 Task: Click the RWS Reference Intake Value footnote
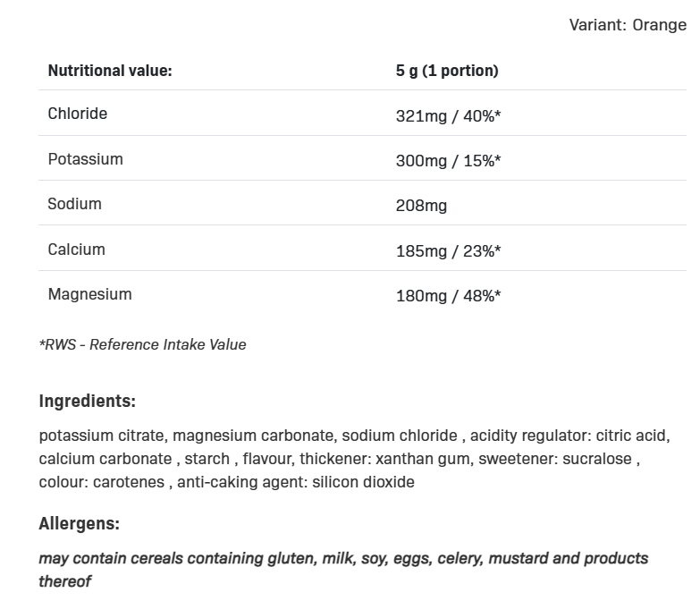142,344
